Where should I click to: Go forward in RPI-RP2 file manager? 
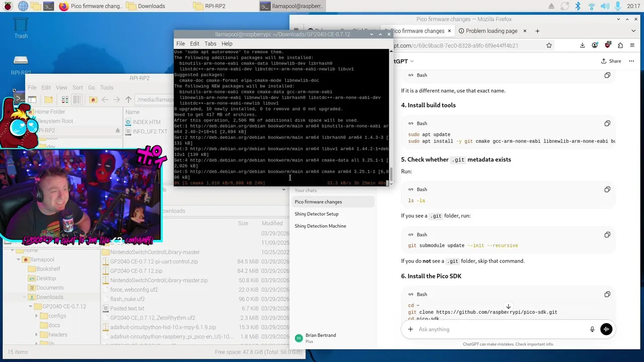point(117,100)
